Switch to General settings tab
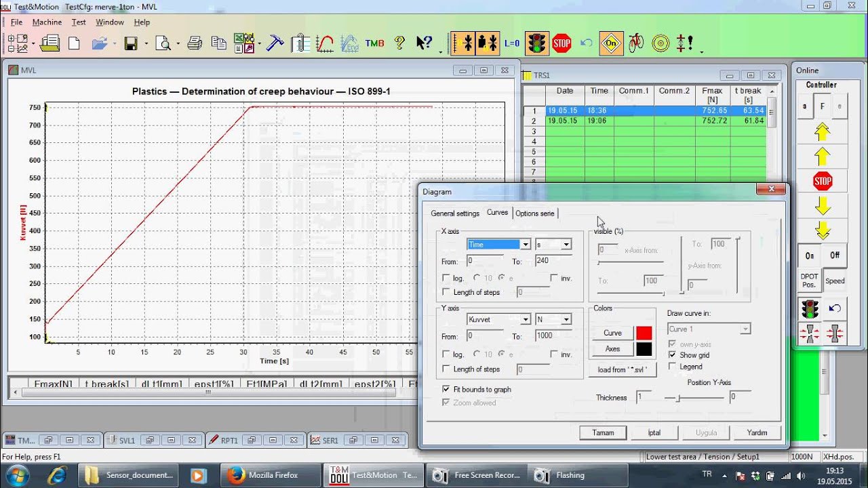 point(455,213)
